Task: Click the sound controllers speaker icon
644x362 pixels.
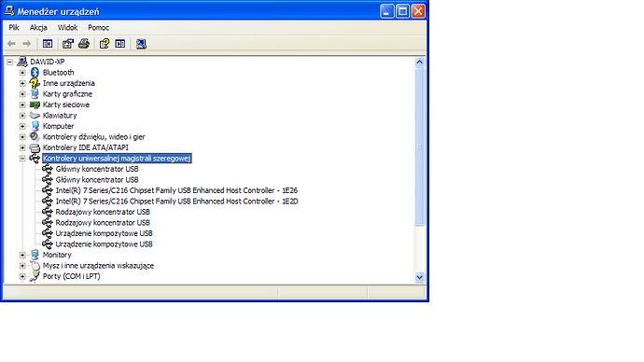Action: point(35,136)
